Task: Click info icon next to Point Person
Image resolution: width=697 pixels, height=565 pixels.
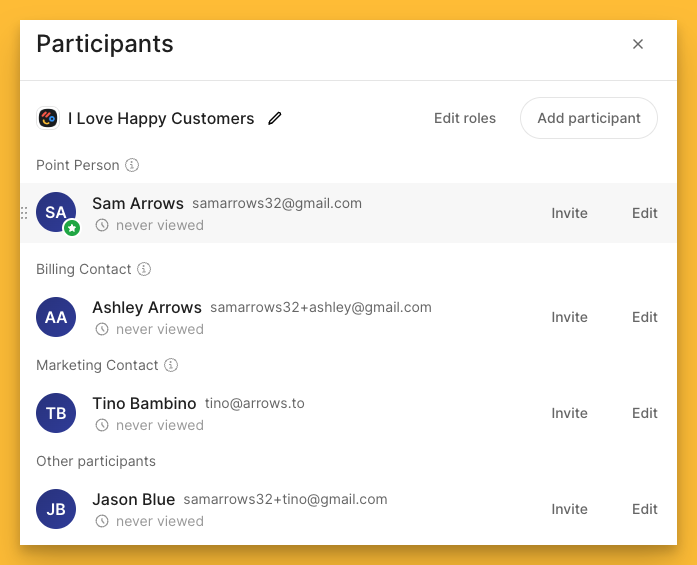Action: [132, 165]
